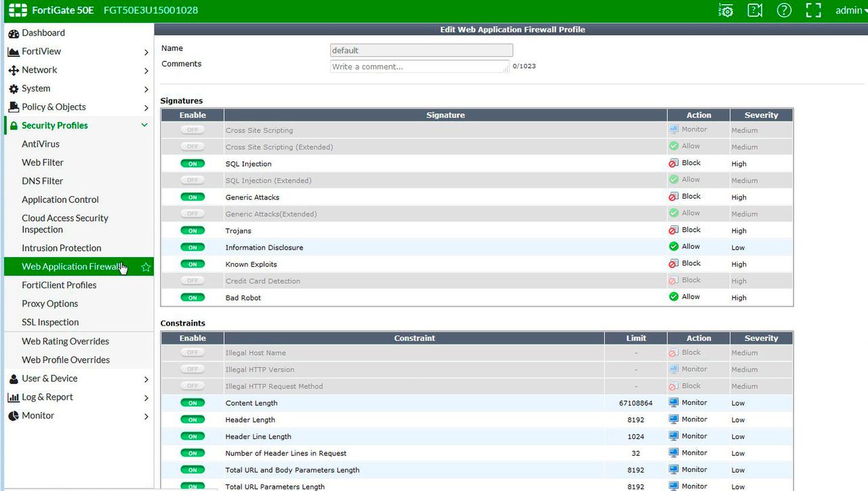Expand the Monitor menu chevron
Screen dimensions: 868x491
click(x=146, y=416)
